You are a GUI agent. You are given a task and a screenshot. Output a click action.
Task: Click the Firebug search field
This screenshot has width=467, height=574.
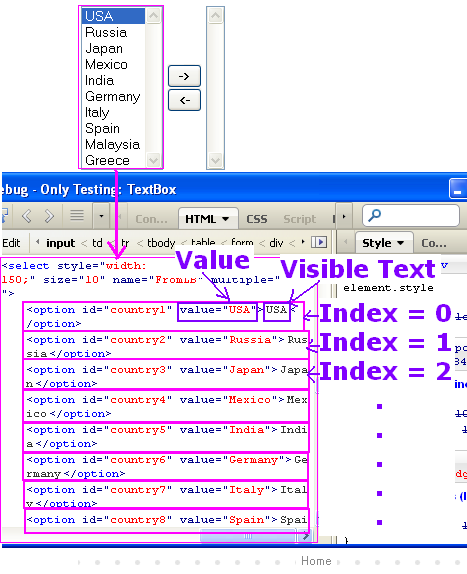click(411, 216)
